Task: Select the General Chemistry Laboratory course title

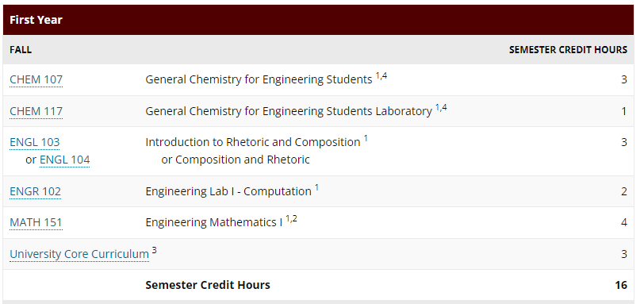Action: [289, 111]
